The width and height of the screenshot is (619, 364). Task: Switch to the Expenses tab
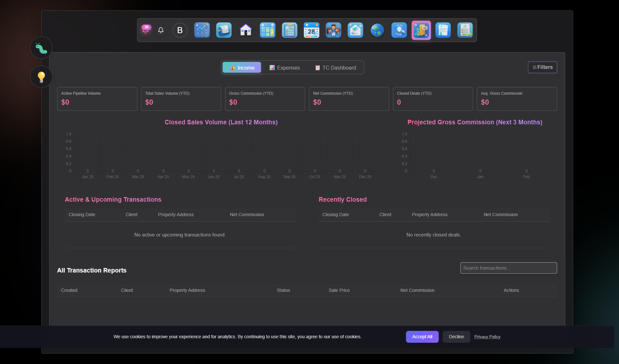pos(285,68)
